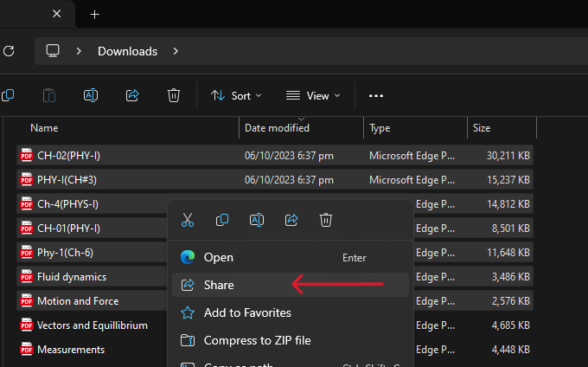Click the toolbar Rename icon

tap(91, 95)
